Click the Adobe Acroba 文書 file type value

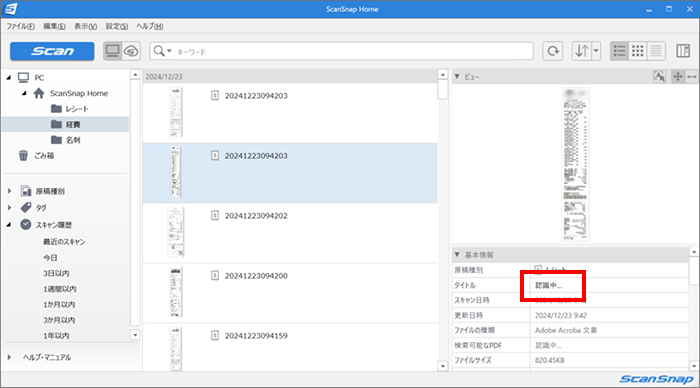pyautogui.click(x=566, y=330)
